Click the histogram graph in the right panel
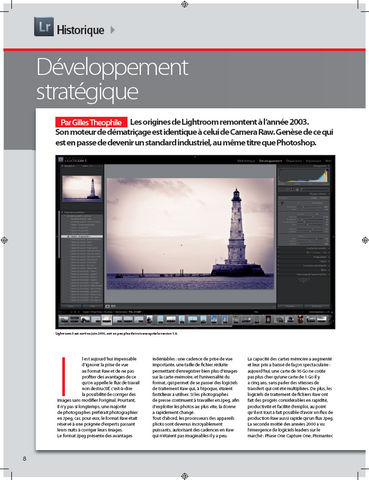Viewport: 369px width, 480px height. [304, 176]
